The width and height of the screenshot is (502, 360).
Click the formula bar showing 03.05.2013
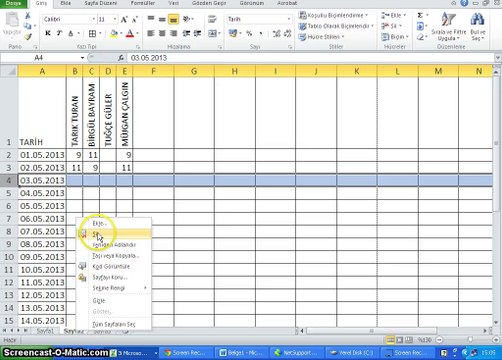(310, 58)
